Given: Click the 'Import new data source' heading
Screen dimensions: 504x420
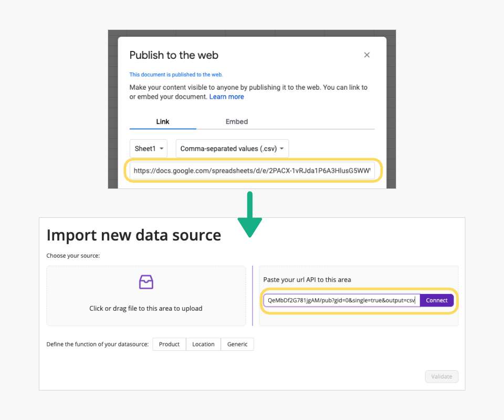Looking at the screenshot, I should click(x=134, y=235).
